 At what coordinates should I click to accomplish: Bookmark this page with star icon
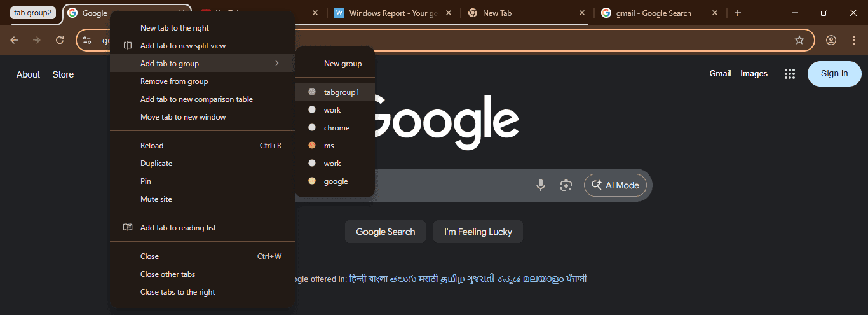tap(799, 40)
